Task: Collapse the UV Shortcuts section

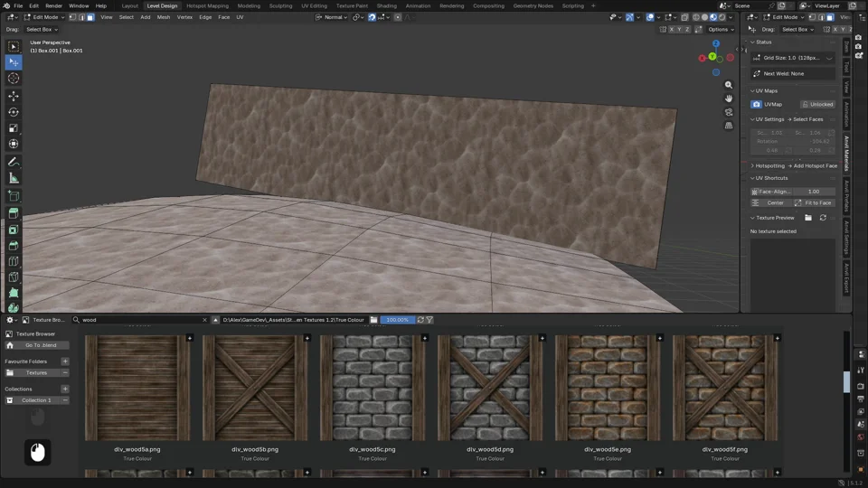Action: click(771, 178)
